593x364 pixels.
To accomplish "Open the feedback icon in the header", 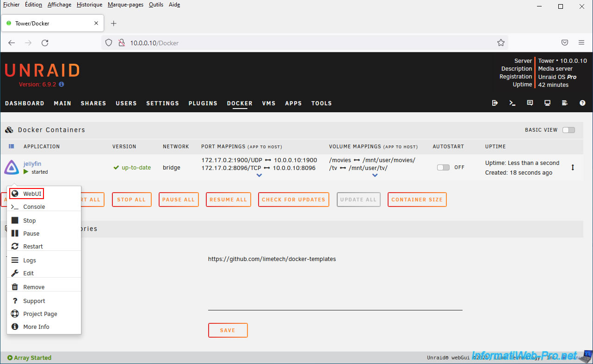I will (530, 103).
